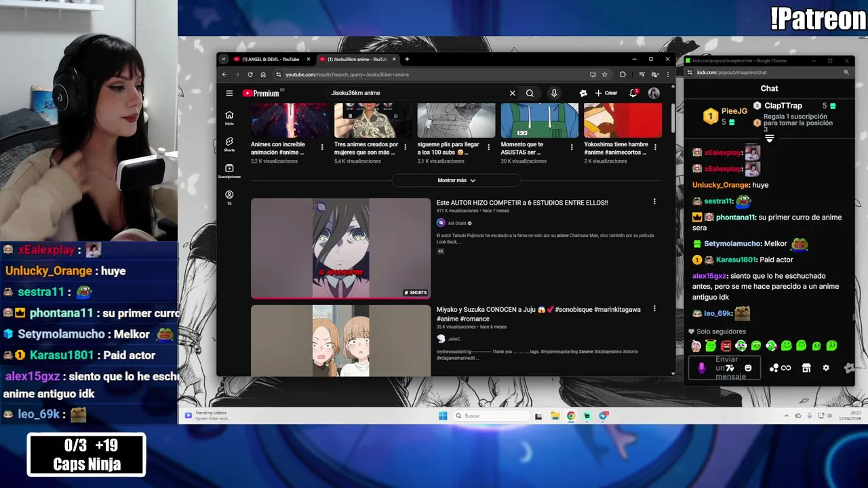868x488 pixels.
Task: Open options for 'sigueme plis' short
Action: pos(489,147)
